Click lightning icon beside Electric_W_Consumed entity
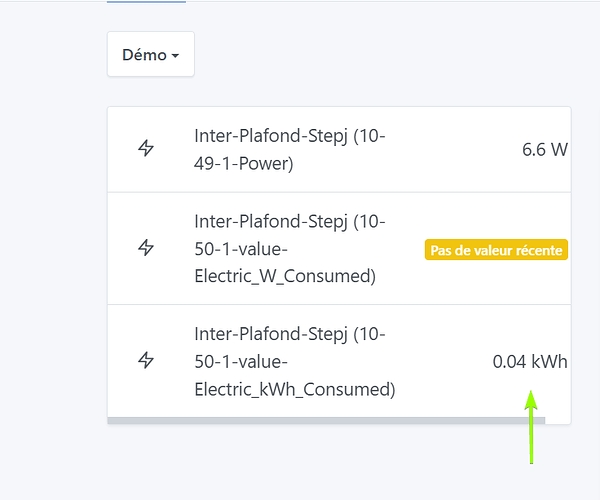Screen dimensions: 600x500 point(146,248)
